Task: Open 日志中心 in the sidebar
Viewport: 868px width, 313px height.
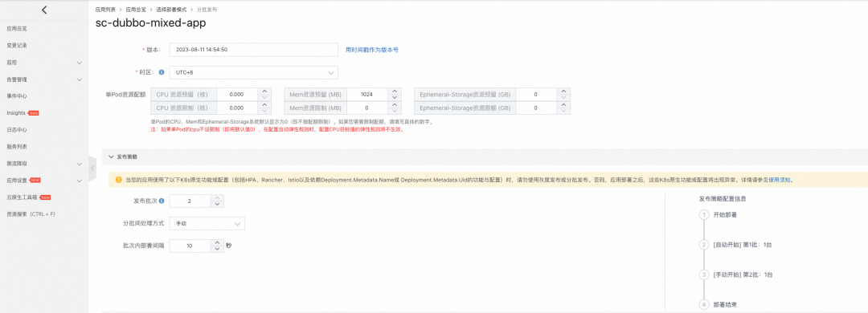Action: coord(17,130)
